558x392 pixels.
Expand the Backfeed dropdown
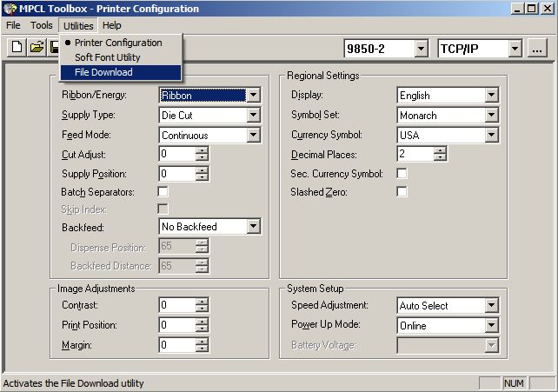(254, 226)
